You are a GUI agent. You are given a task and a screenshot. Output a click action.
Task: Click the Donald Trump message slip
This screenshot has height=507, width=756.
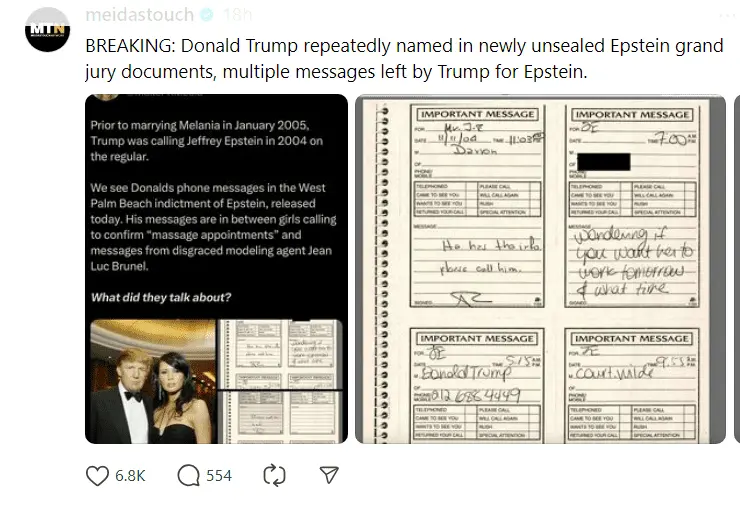click(477, 386)
